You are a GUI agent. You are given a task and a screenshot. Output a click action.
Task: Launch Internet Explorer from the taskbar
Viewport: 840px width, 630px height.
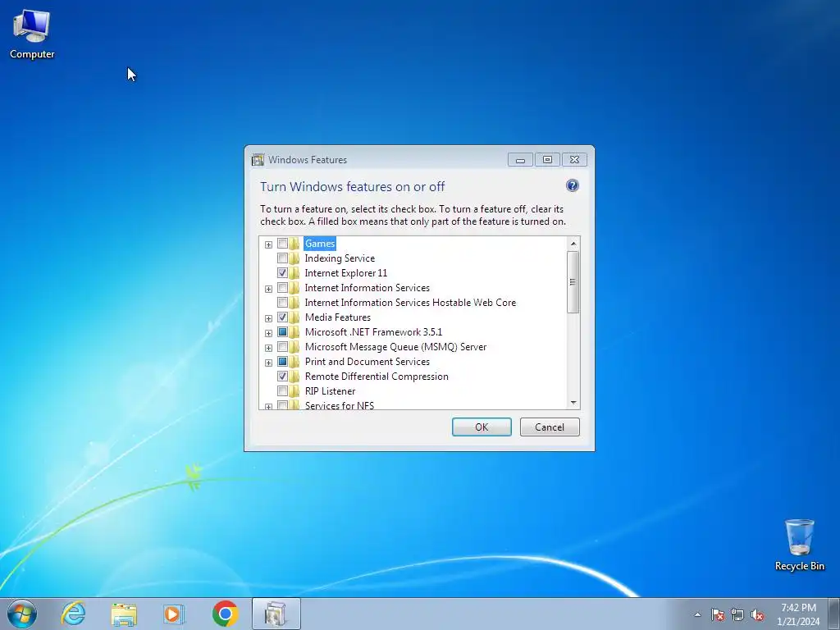pyautogui.click(x=73, y=614)
